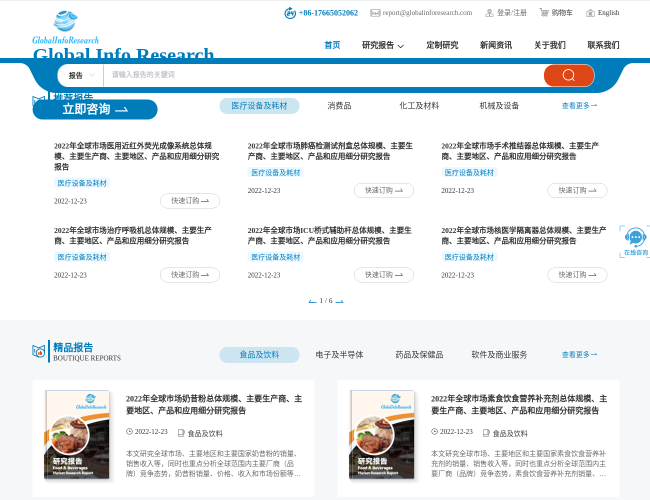
Task: Click the phone icon beside +86-17665052062
Action: point(290,13)
